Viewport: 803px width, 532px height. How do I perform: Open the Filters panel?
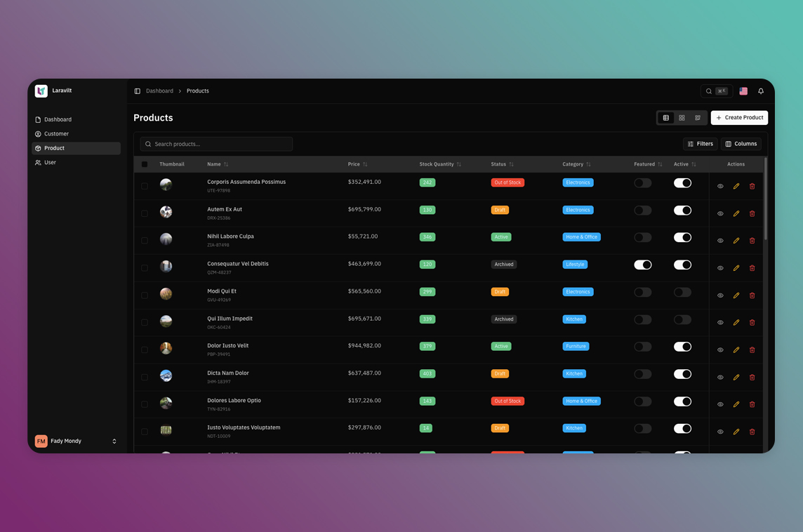[700, 144]
